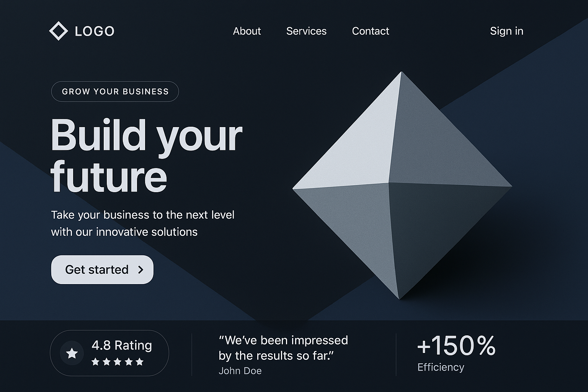Click the chevron arrow in Get started
The width and height of the screenshot is (588, 392).
point(140,270)
